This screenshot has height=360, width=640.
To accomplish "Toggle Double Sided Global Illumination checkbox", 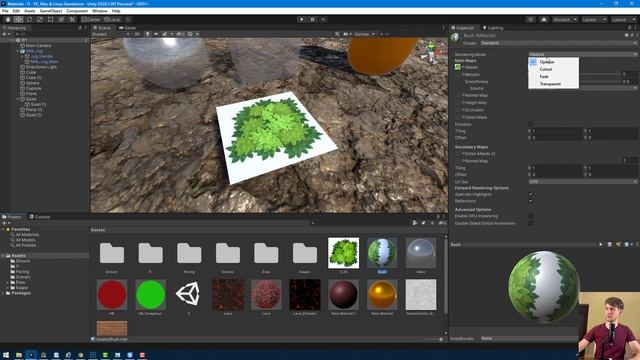I will point(530,223).
